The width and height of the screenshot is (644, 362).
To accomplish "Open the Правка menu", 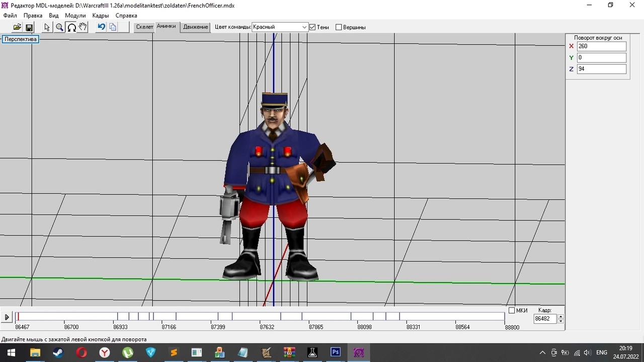I will pyautogui.click(x=33, y=16).
